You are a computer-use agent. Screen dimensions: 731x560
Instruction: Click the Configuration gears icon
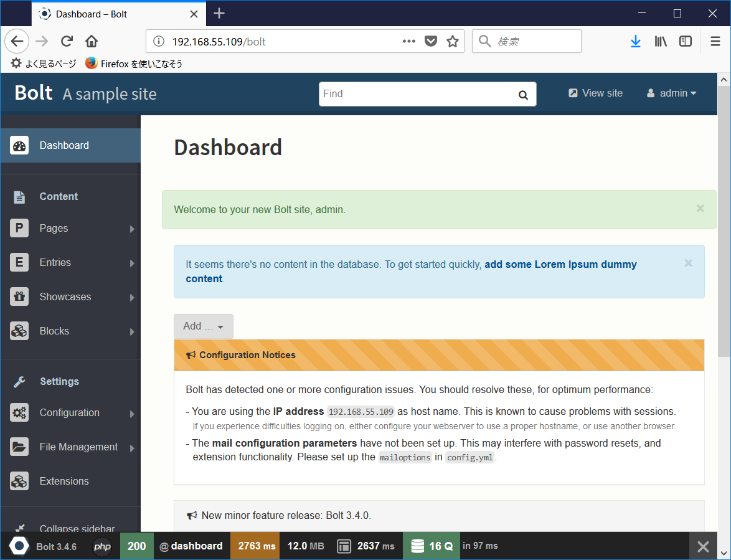pyautogui.click(x=19, y=412)
